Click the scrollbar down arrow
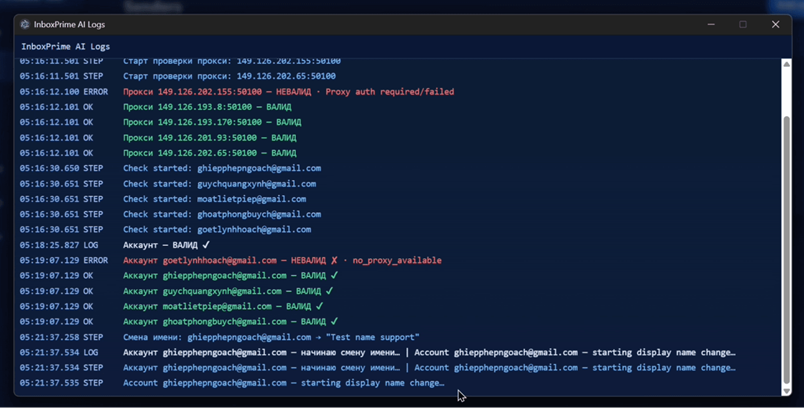Image resolution: width=804 pixels, height=408 pixels. coord(786,391)
